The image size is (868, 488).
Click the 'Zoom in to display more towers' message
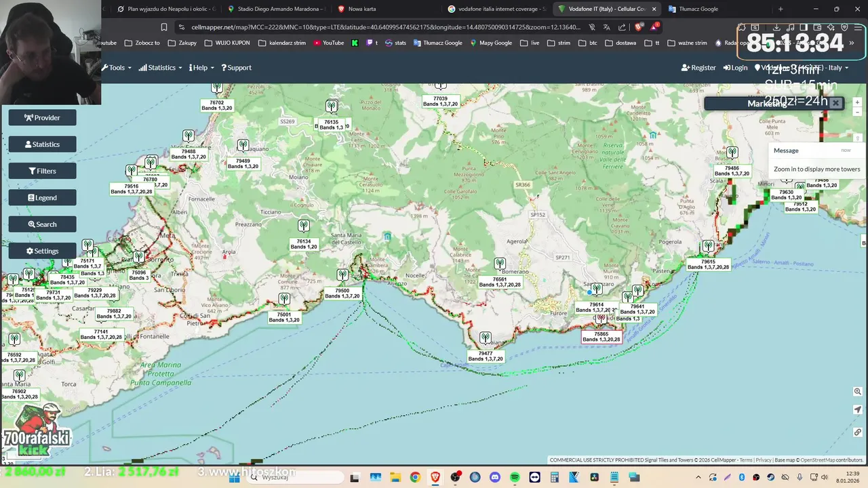point(816,169)
